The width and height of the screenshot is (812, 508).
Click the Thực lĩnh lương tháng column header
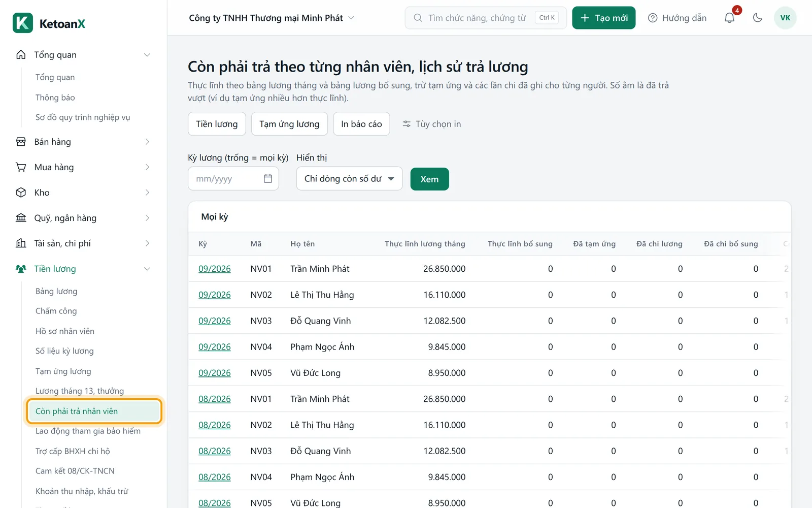click(425, 244)
